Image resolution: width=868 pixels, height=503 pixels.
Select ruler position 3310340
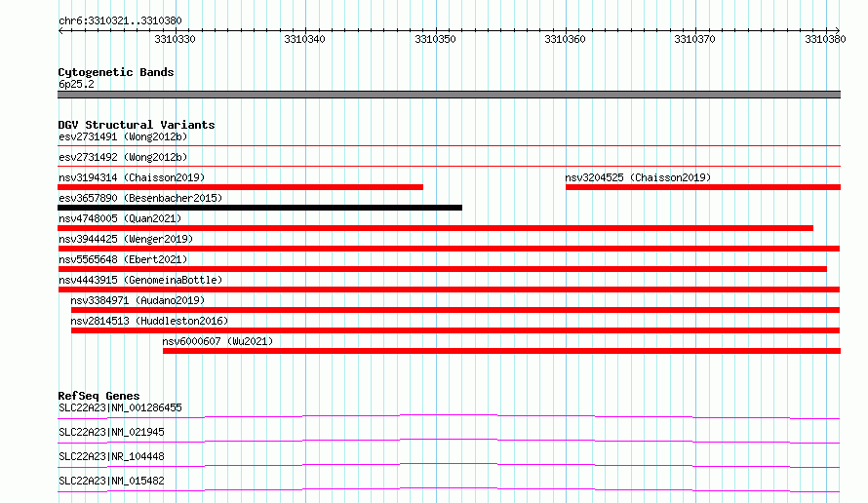(304, 39)
